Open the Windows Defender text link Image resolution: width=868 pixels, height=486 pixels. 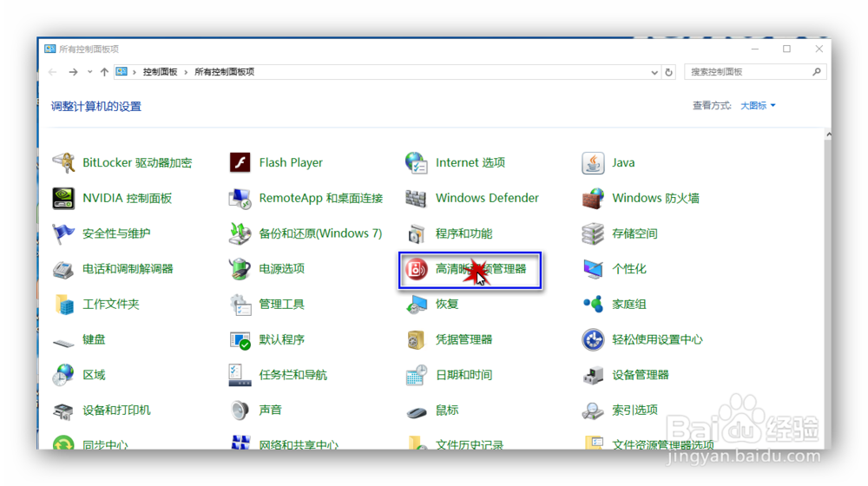tap(487, 198)
